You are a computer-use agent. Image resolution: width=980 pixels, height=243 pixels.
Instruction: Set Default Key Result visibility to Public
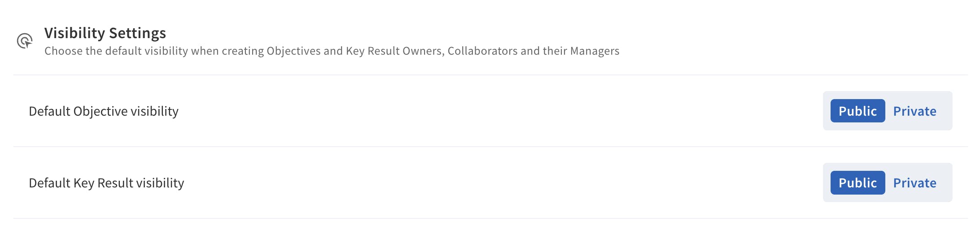857,182
